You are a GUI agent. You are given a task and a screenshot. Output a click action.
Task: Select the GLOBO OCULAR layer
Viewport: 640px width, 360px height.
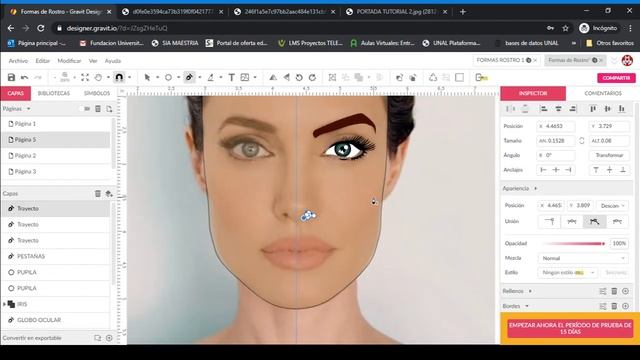tap(56, 320)
